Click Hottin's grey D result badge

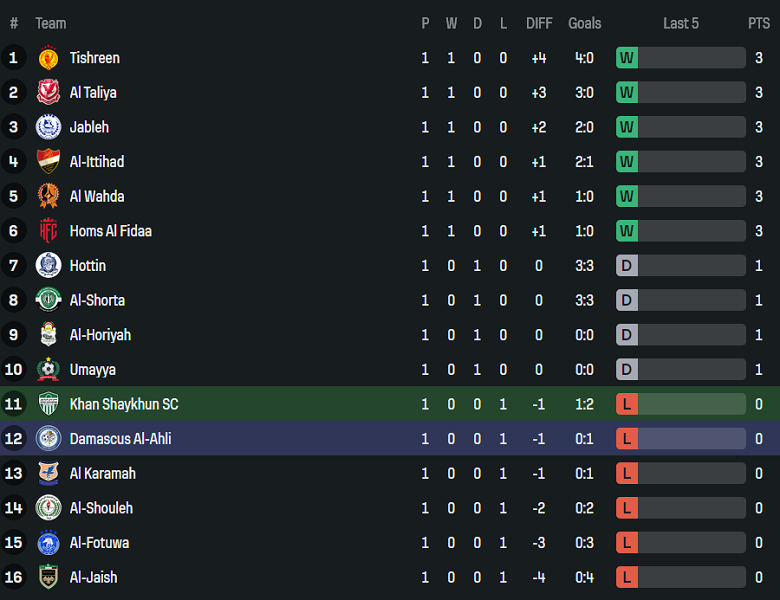(627, 266)
